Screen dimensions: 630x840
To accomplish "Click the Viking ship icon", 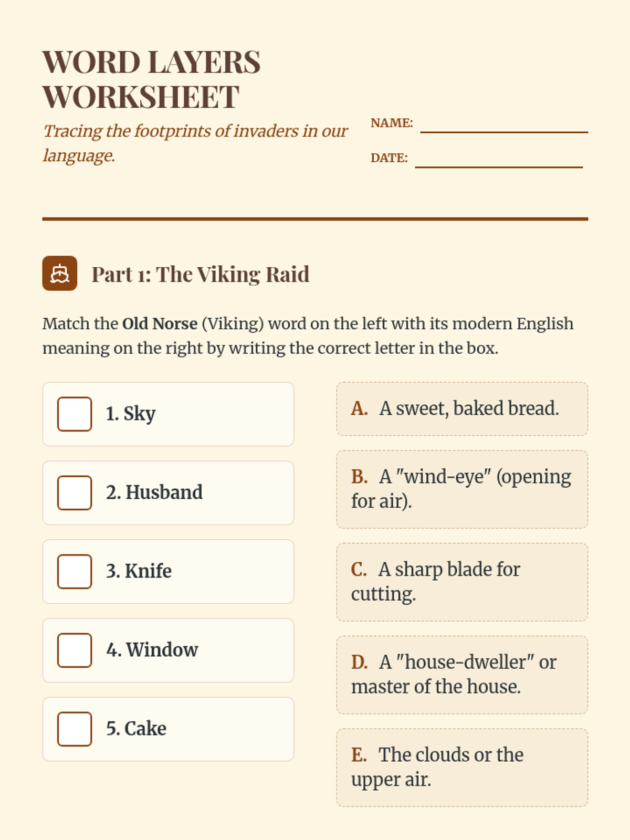I will point(60,274).
